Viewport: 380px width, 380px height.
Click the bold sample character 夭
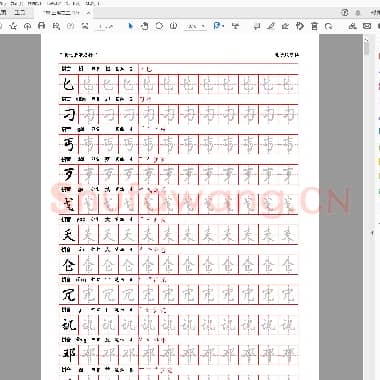point(69,234)
